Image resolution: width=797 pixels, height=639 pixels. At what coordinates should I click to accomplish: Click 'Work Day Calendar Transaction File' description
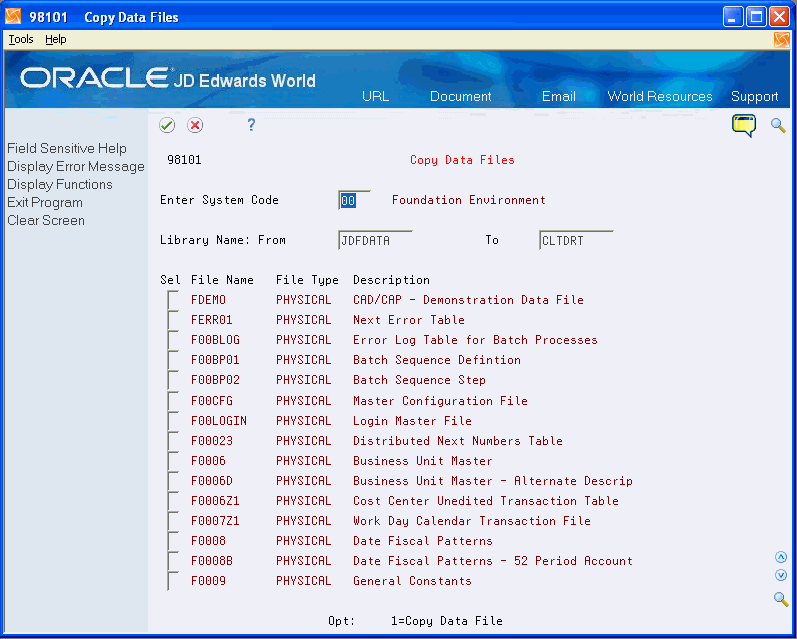472,521
